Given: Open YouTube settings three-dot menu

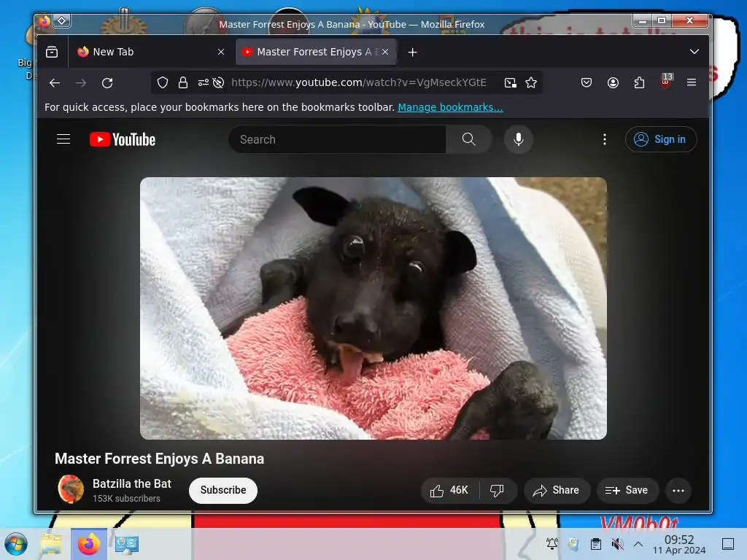Looking at the screenshot, I should 605,139.
